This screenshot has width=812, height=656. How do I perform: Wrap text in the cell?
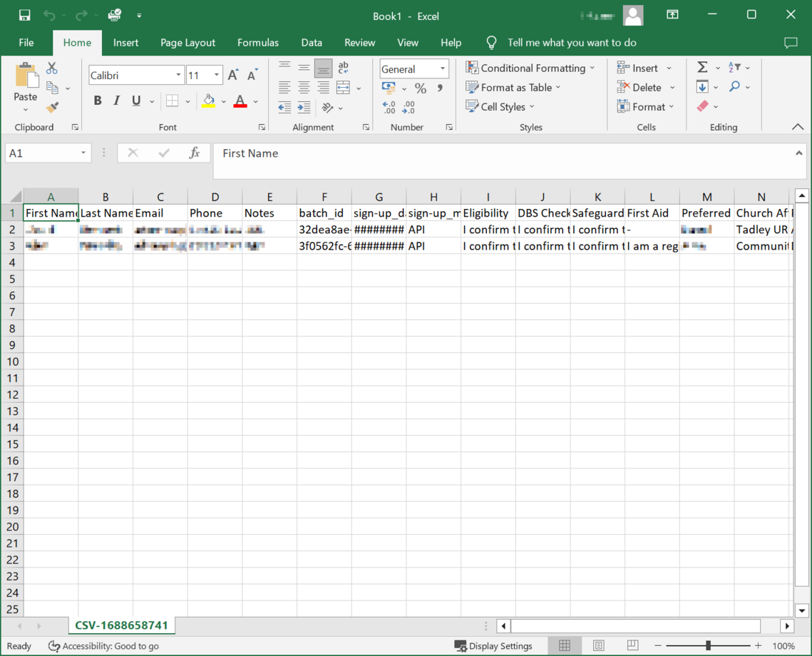click(343, 67)
